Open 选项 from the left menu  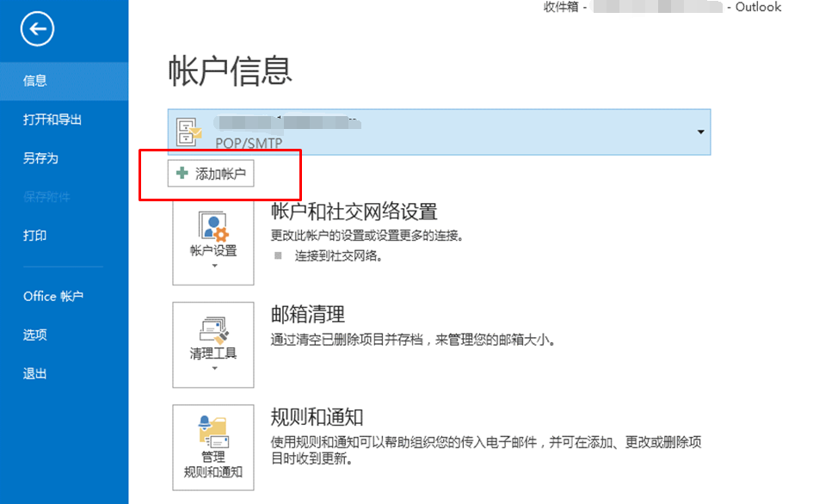click(x=35, y=335)
